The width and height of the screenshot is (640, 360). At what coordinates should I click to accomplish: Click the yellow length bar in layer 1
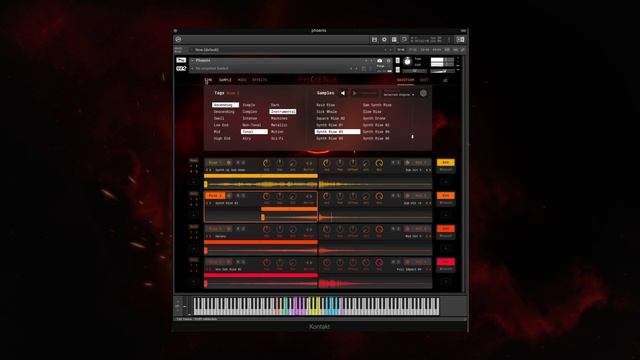pos(261,176)
